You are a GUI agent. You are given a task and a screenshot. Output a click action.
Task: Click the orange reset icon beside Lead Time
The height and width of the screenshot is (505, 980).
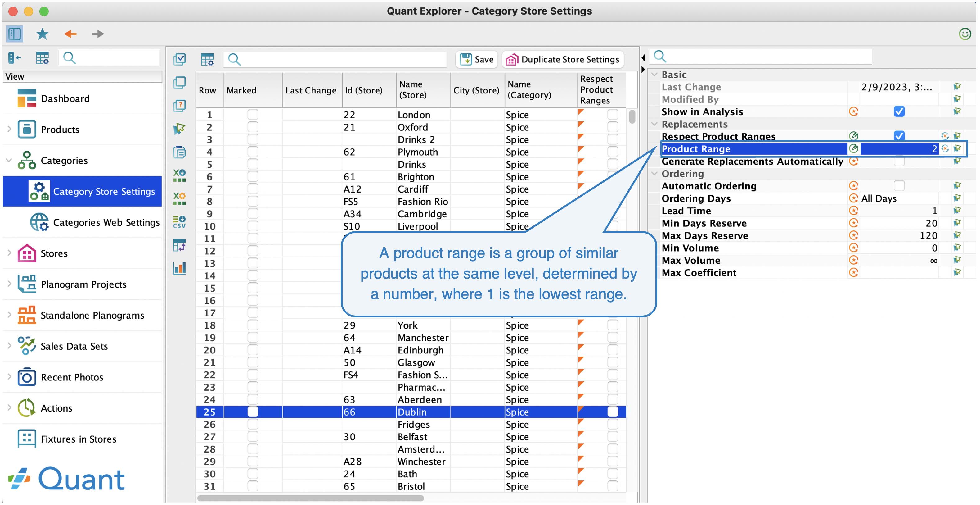[x=853, y=211]
